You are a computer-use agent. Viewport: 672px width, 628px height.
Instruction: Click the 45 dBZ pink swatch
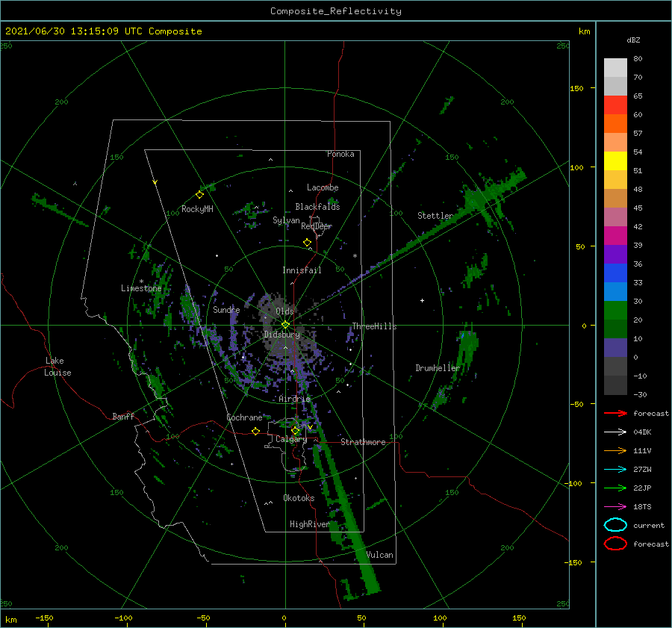615,217
